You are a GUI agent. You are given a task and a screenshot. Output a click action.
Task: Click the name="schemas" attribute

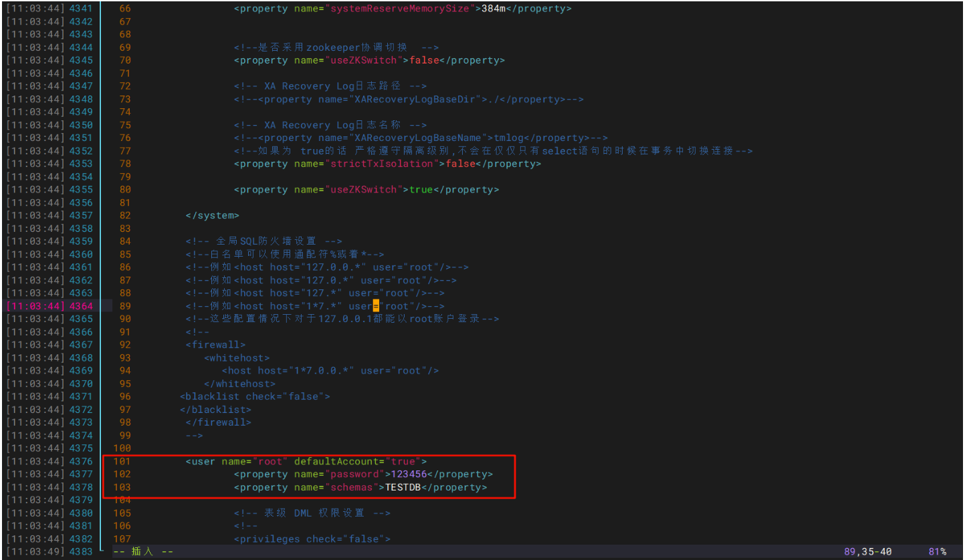click(x=336, y=487)
